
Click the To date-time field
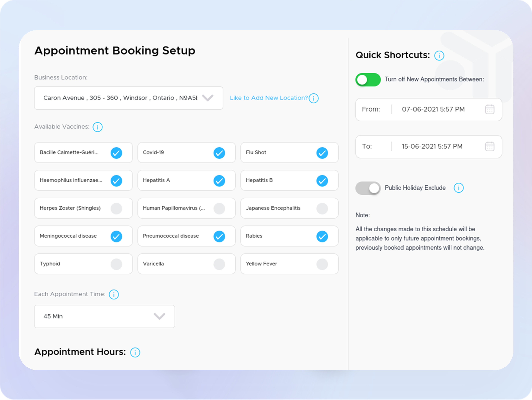(432, 146)
